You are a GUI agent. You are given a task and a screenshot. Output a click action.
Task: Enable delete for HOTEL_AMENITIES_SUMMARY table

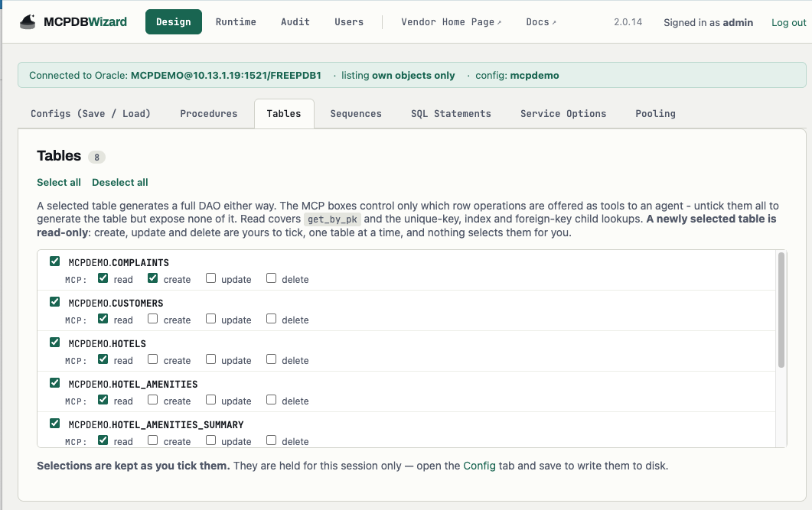click(x=272, y=440)
